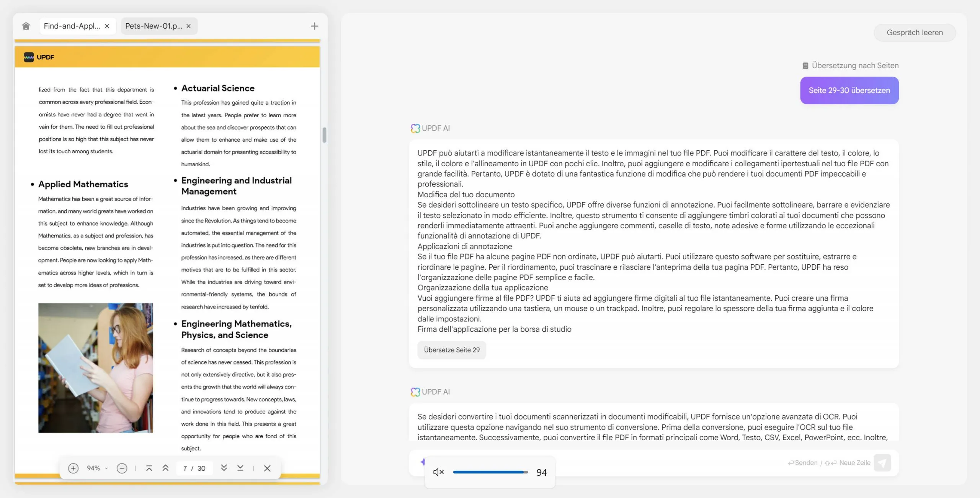980x498 pixels.
Task: Click Gespräch leeren button
Action: [915, 33]
